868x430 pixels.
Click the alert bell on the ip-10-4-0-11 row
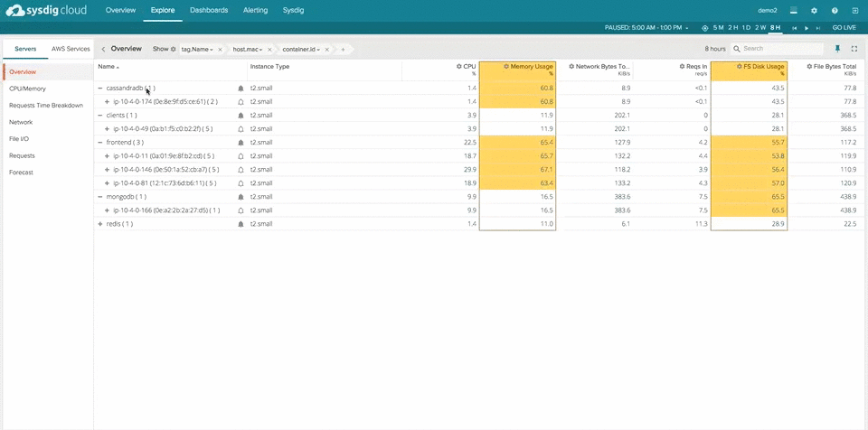(241, 156)
